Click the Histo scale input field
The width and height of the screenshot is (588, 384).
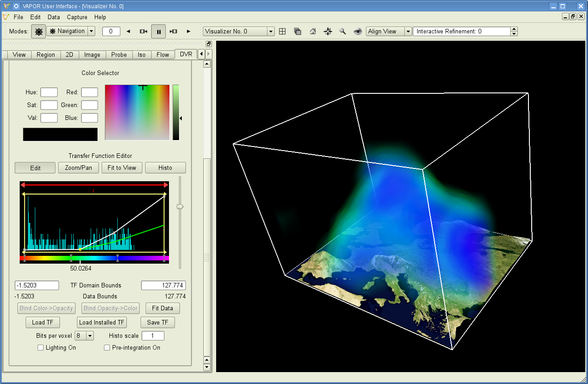click(153, 336)
